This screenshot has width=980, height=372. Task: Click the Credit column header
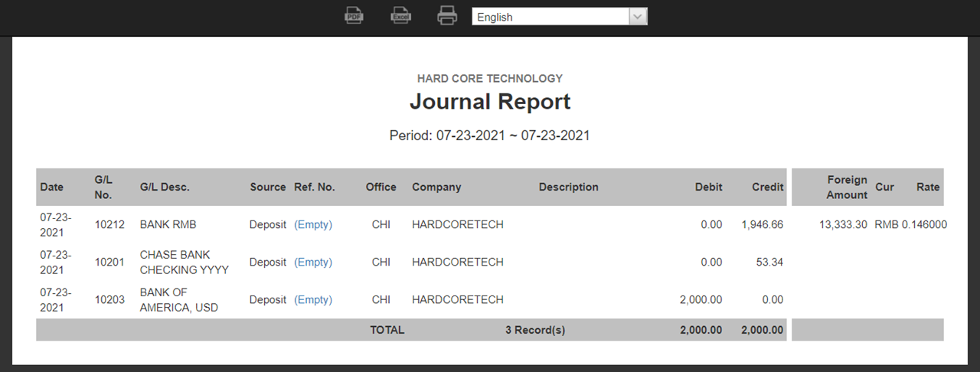pos(767,187)
